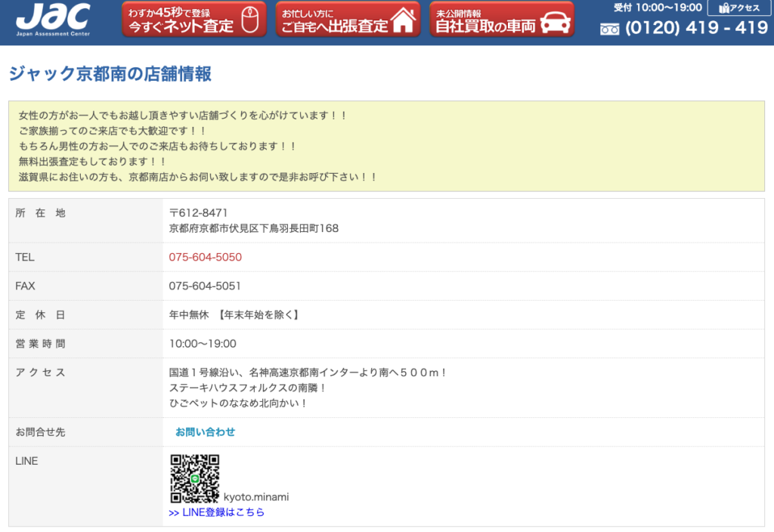Open the 今すぐネット査定 banner text
The height and width of the screenshot is (532, 774).
[x=181, y=26]
